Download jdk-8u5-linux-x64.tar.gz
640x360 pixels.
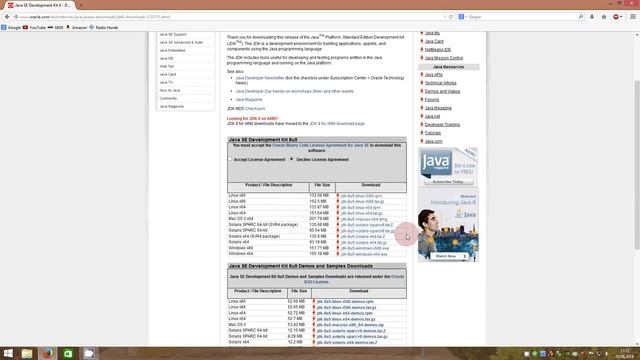coord(362,213)
